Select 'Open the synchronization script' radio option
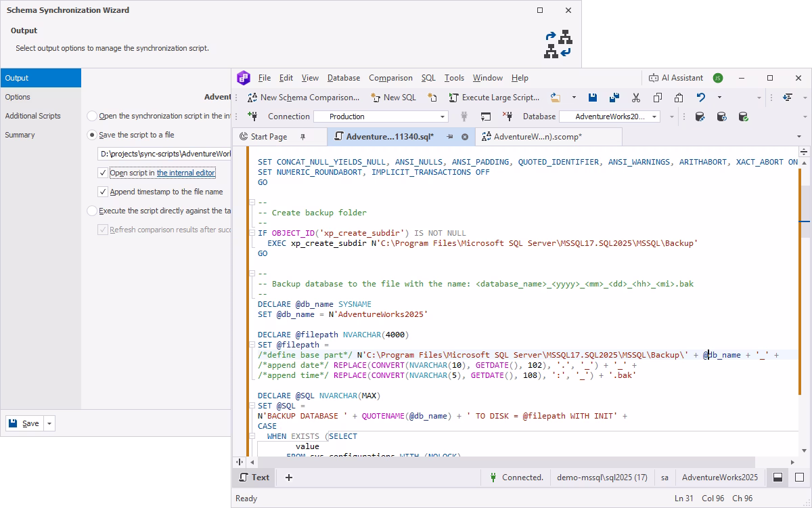Screen dimensions: 812x508 (x=92, y=116)
